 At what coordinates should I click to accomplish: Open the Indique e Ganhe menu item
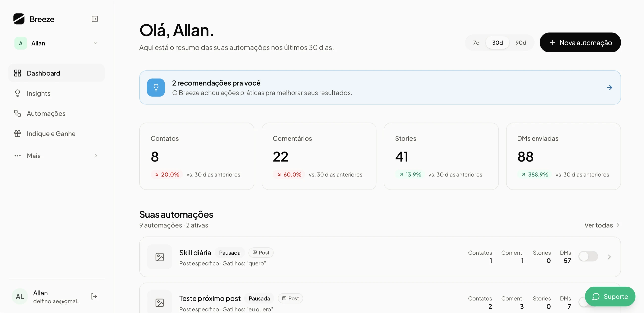pos(56,134)
